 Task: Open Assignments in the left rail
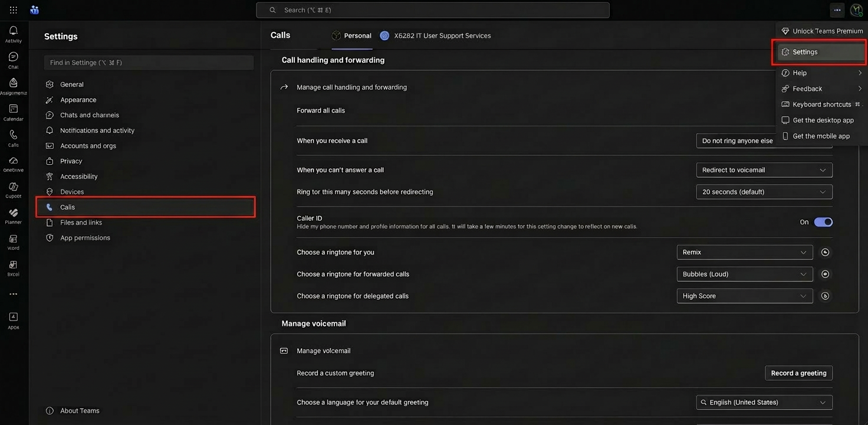click(13, 86)
